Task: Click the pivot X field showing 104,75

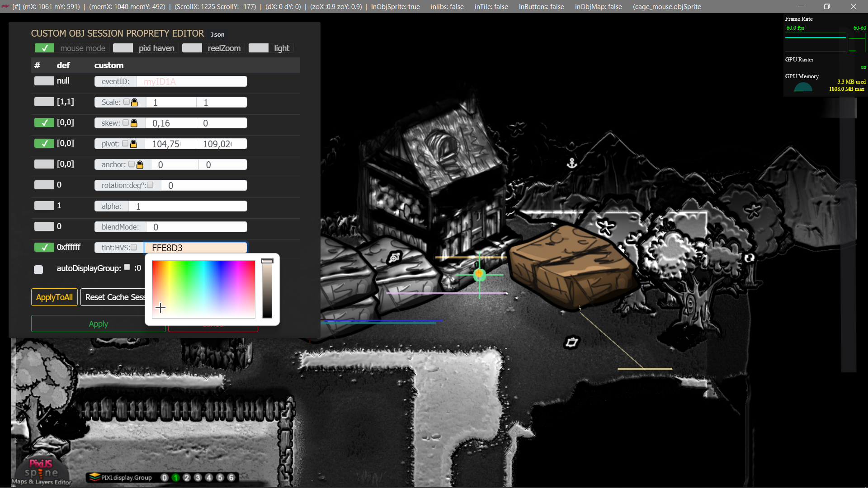Action: (x=170, y=144)
